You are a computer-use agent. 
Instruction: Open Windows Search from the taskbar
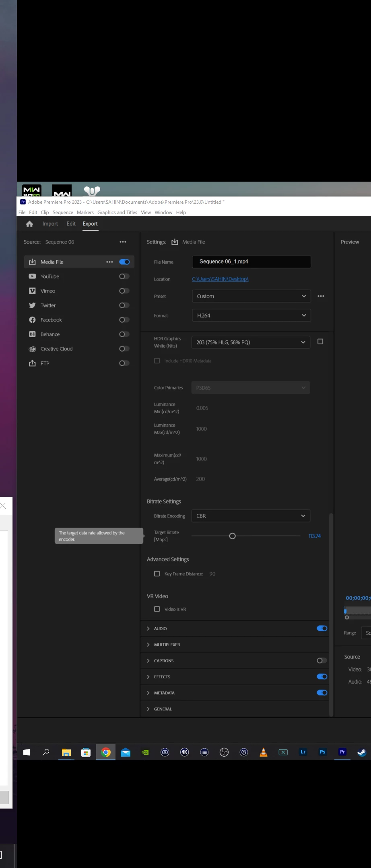[46, 752]
